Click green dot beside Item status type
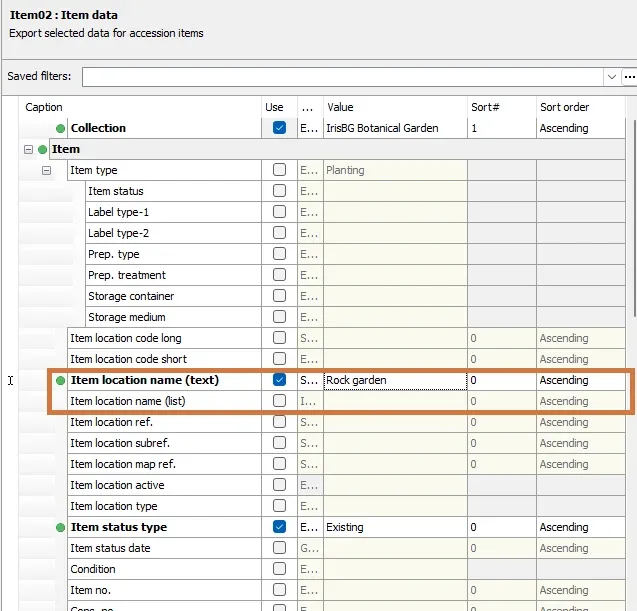This screenshot has width=637, height=611. (61, 528)
